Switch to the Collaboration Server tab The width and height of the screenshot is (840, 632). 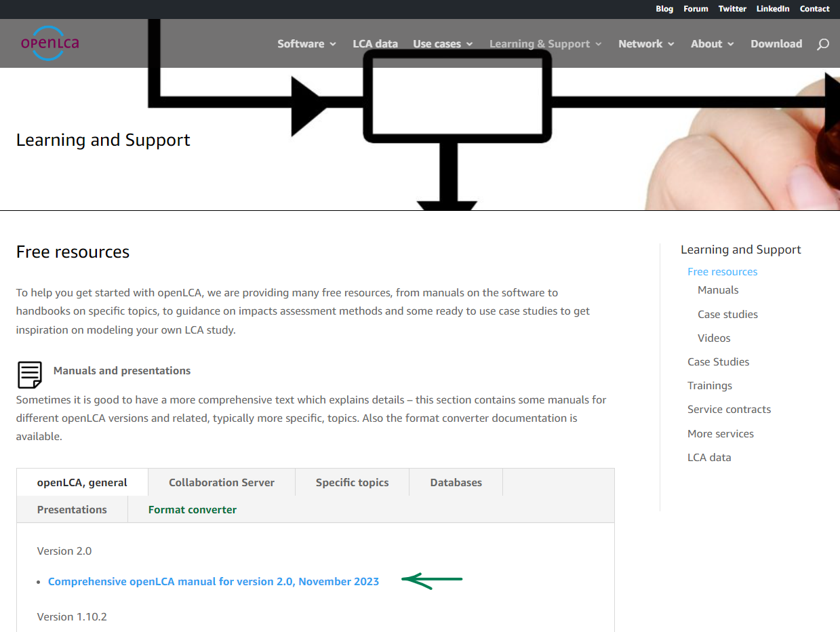(x=222, y=483)
